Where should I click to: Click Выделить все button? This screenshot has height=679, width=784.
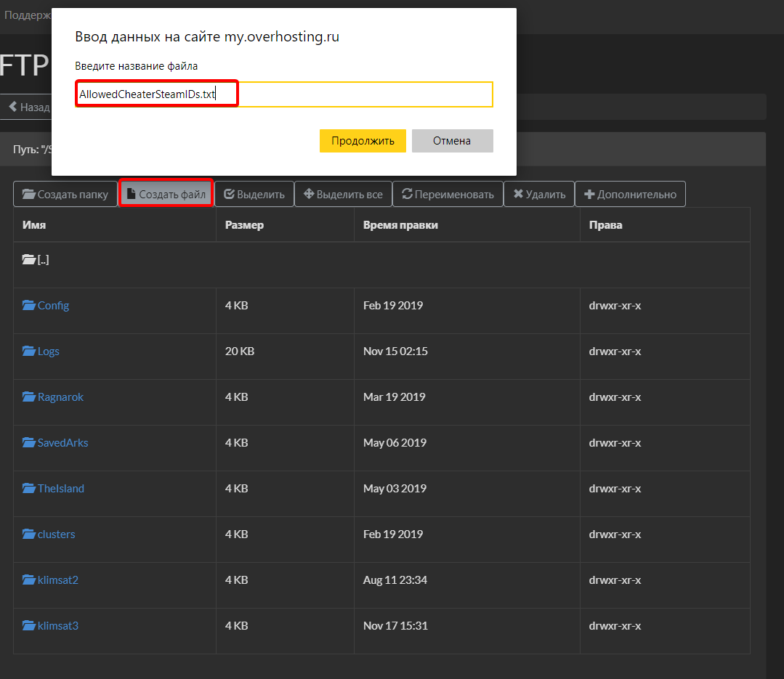click(343, 195)
